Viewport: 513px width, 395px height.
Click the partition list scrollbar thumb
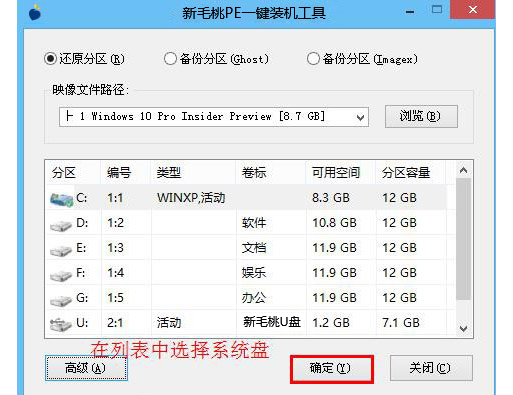[x=463, y=239]
